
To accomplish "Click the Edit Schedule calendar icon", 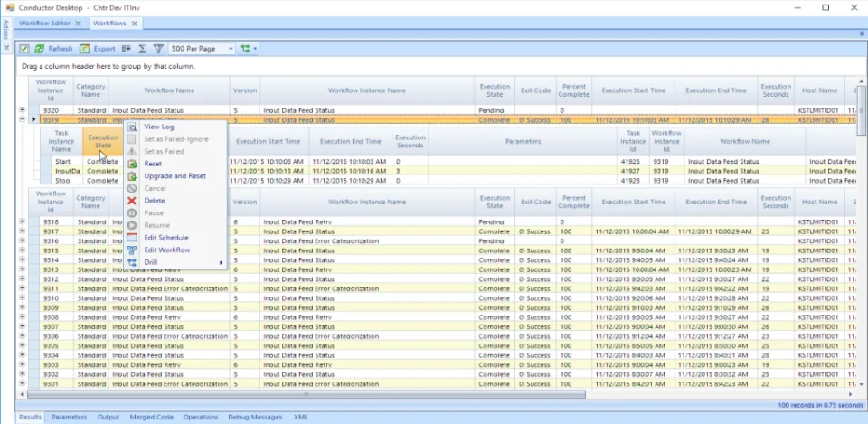I will click(132, 238).
